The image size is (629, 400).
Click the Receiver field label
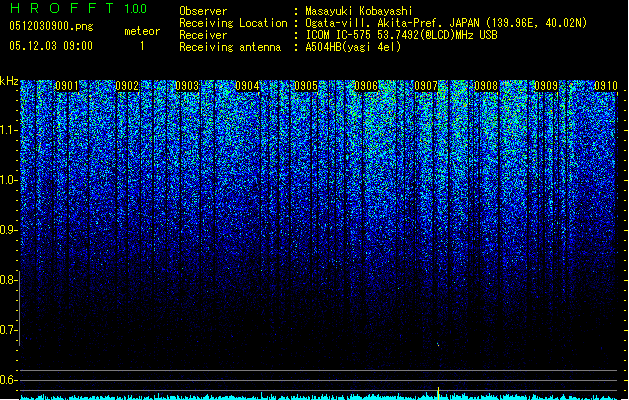[x=203, y=35]
